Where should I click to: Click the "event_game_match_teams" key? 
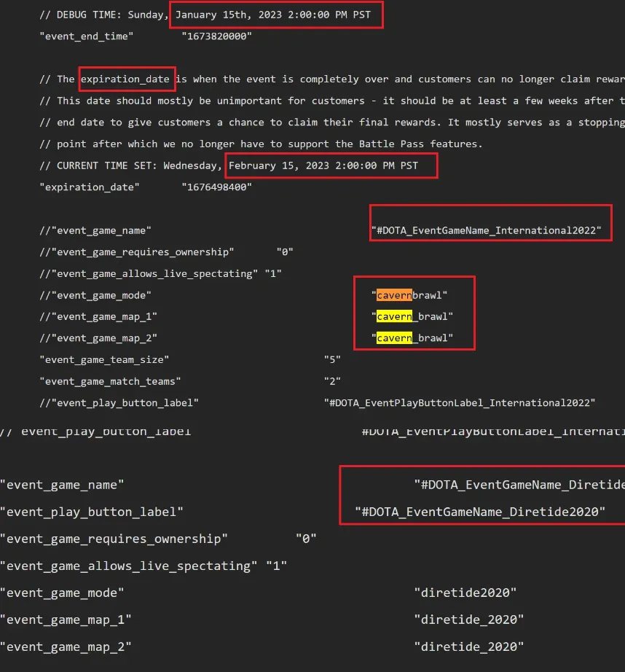tap(110, 381)
